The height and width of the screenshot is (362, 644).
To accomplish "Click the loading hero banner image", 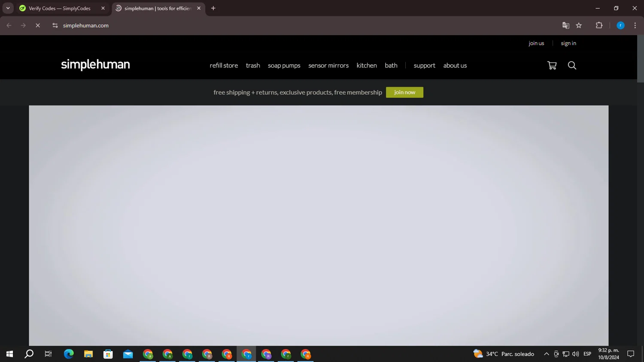I will [319, 226].
